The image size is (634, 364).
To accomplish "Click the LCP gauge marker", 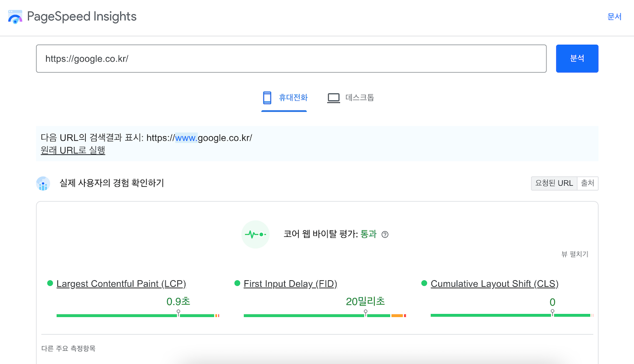I will [178, 312].
